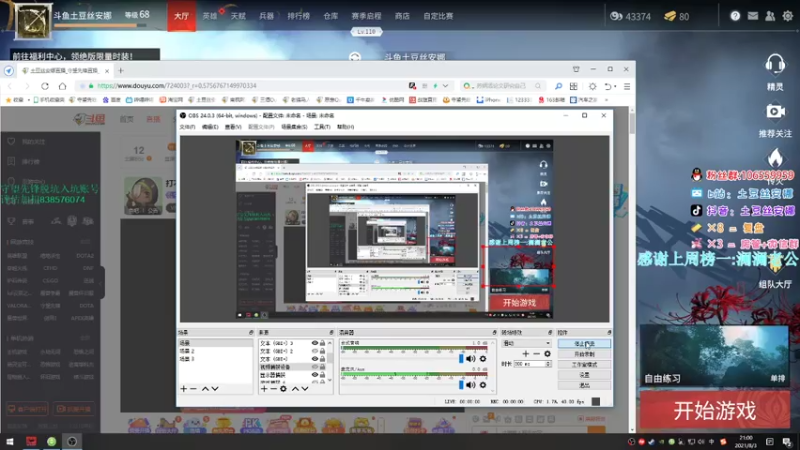Screen dimensions: 800x450
Task: Click the 退出 button in OBS
Action: pyautogui.click(x=584, y=386)
